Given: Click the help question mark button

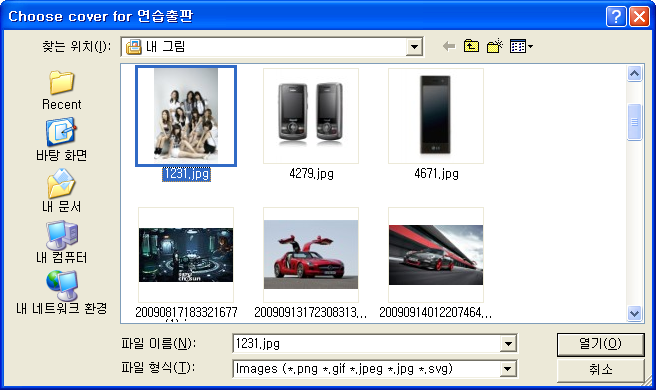Looking at the screenshot, I should 616,17.
